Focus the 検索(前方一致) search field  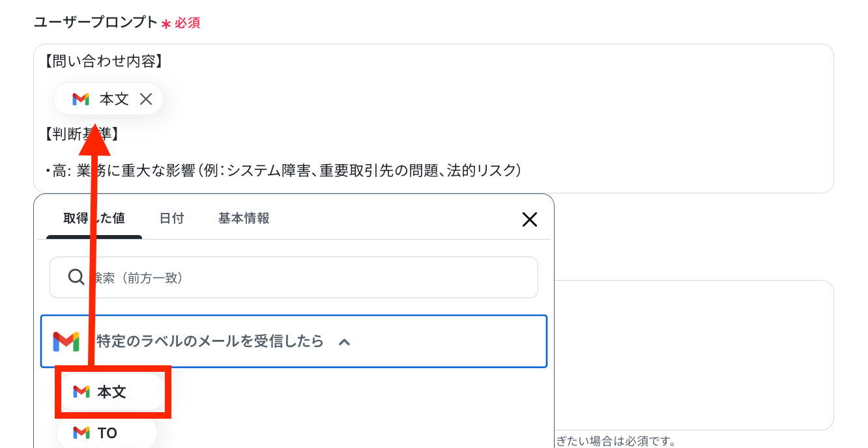click(x=294, y=277)
